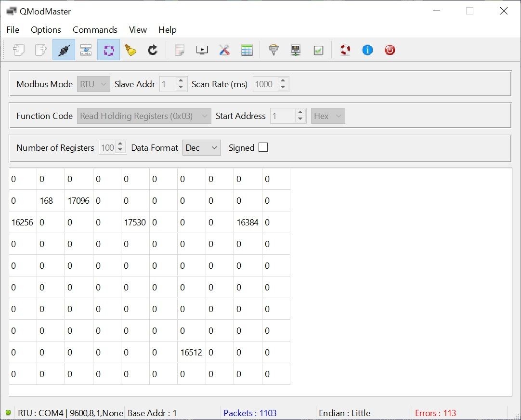Image resolution: width=521 pixels, height=420 pixels.
Task: Increase Number of Registers with up arrow
Action: pyautogui.click(x=120, y=144)
